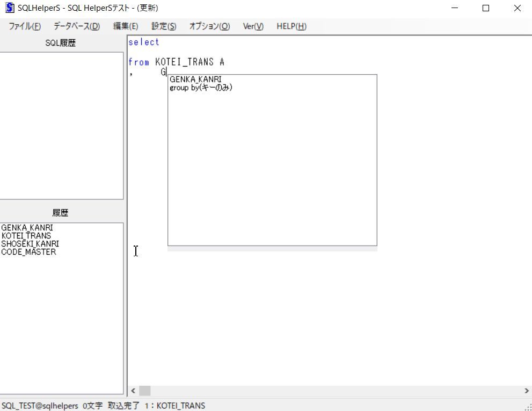
Task: Open the HELP(H) menu
Action: 291,26
